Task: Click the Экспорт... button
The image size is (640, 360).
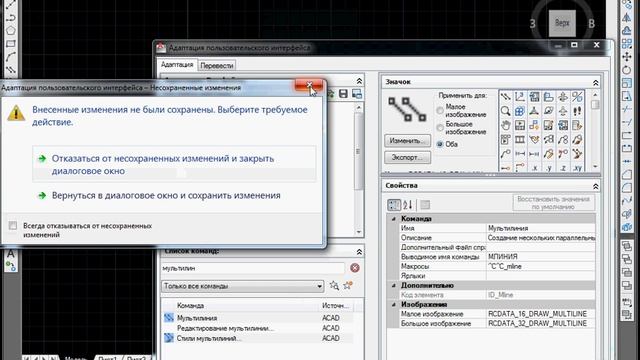Action: coord(407,157)
